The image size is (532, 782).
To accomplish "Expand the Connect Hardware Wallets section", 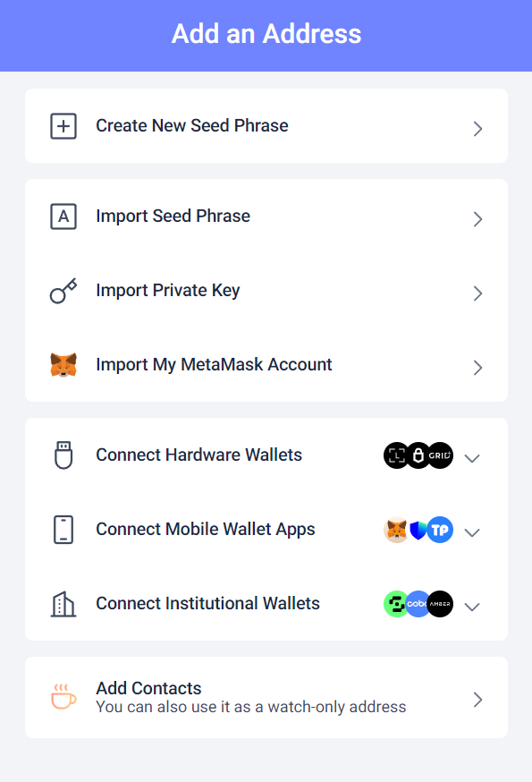I will tap(472, 458).
